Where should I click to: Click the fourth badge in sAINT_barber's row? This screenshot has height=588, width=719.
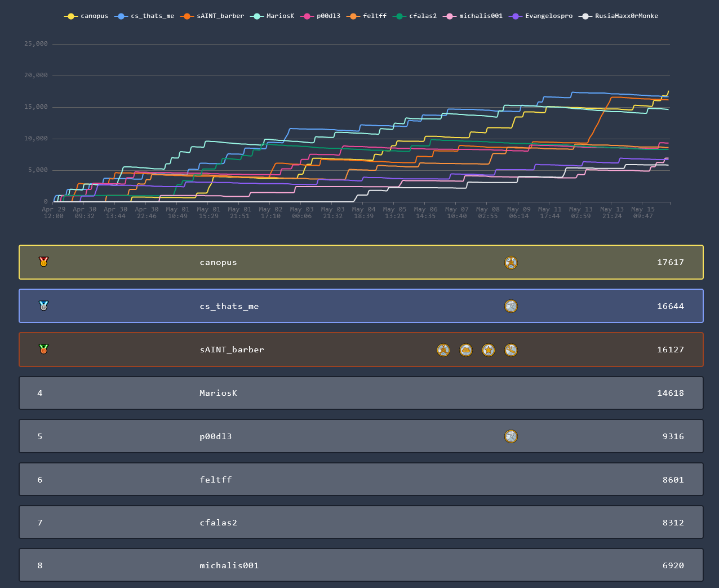[x=511, y=350]
